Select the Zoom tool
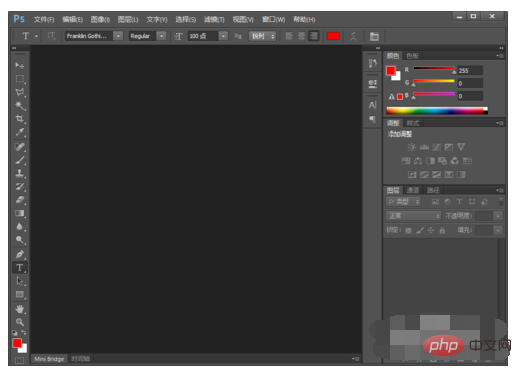Screen dimensions: 522x378 tap(20, 322)
